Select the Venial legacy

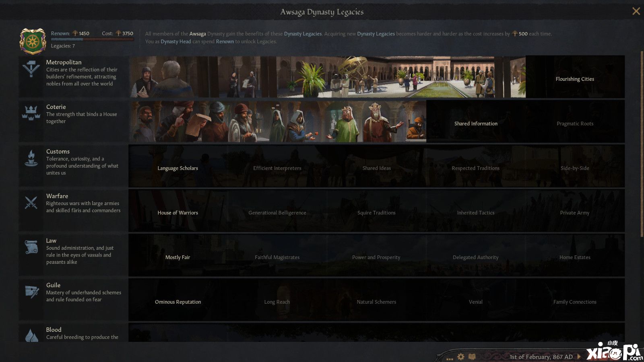click(476, 300)
